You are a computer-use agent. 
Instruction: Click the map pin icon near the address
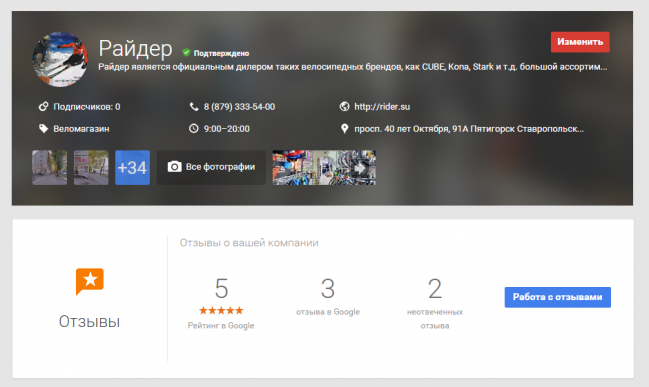click(344, 129)
